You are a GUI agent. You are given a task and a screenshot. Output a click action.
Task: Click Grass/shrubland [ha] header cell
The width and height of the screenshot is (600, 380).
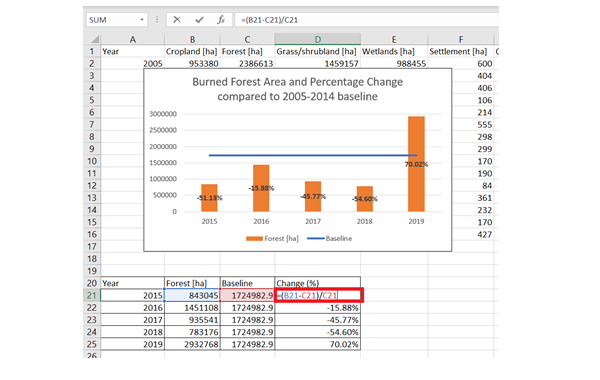click(318, 51)
